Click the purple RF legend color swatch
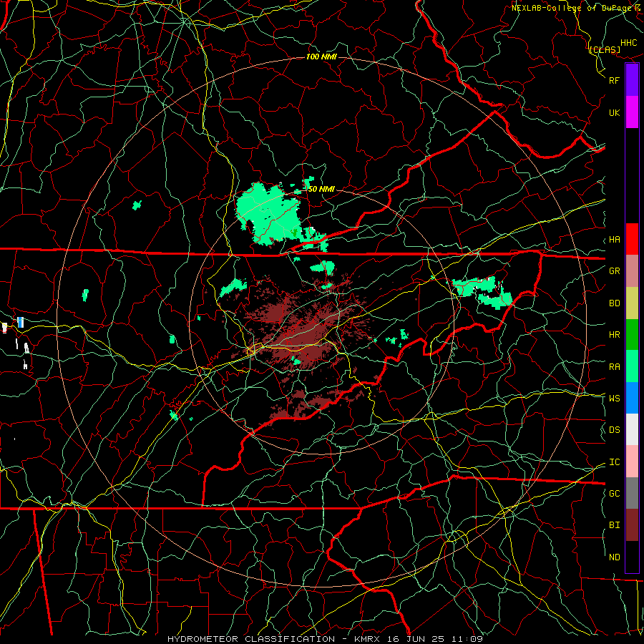The height and width of the screenshot is (644, 644). [x=632, y=80]
